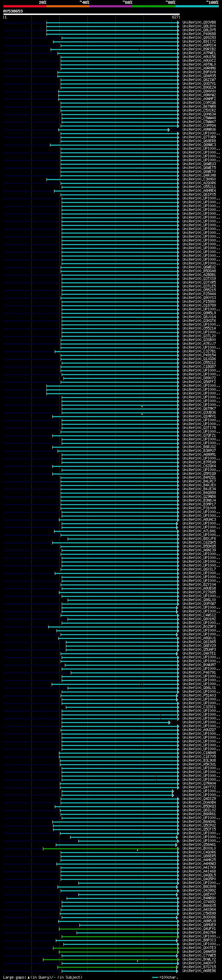
Task: Select last hit label UniRef100_A6RE96
Action: [199, 971]
